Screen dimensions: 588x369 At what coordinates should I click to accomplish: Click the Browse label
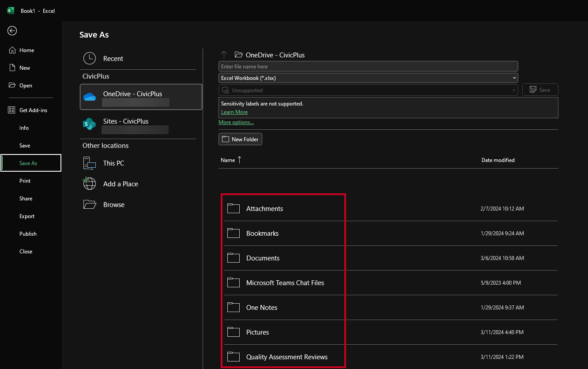(x=114, y=205)
